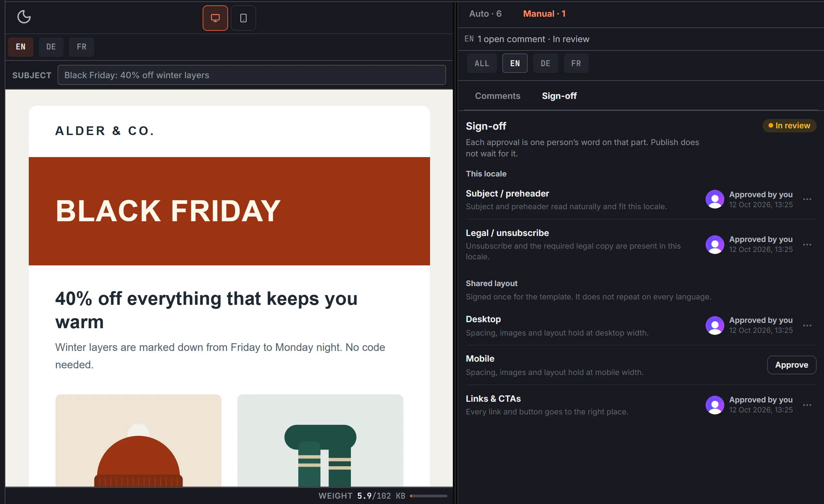The image size is (824, 504).
Task: Filter review panel by ALL locales
Action: (x=482, y=63)
